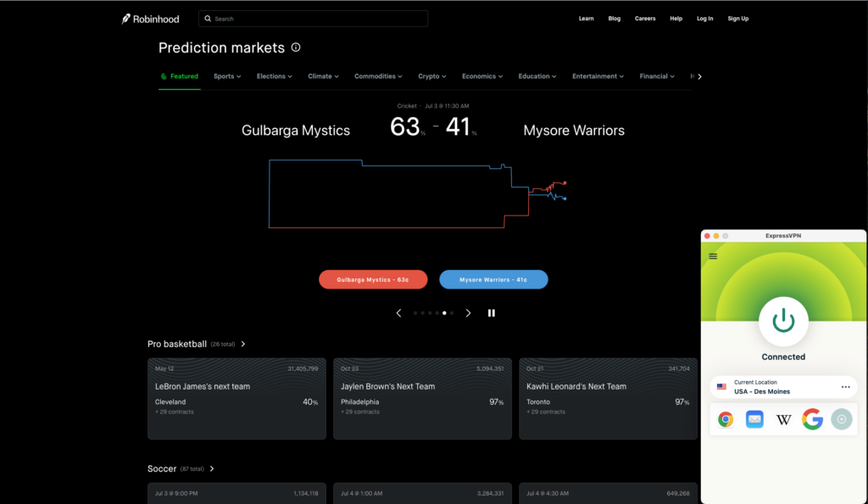Add a new shortcut in ExpressVPN
Screen dimensions: 868x504
tap(842, 419)
